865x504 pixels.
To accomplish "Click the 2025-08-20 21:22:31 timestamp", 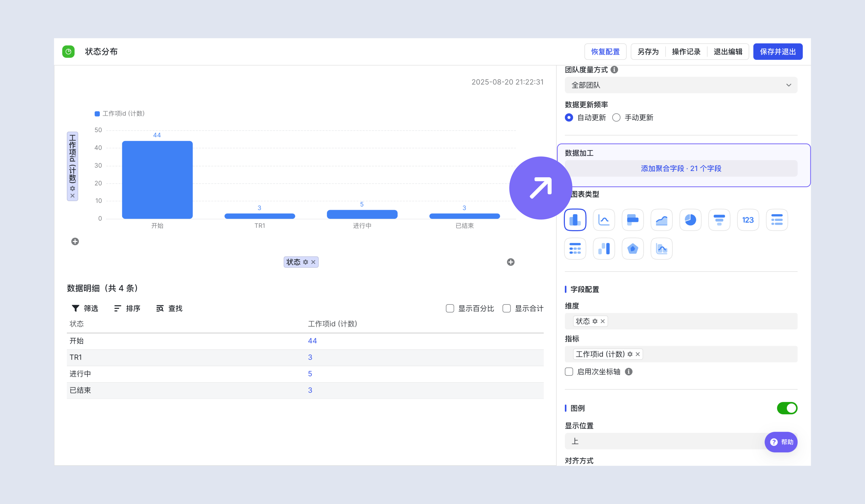I will (507, 82).
